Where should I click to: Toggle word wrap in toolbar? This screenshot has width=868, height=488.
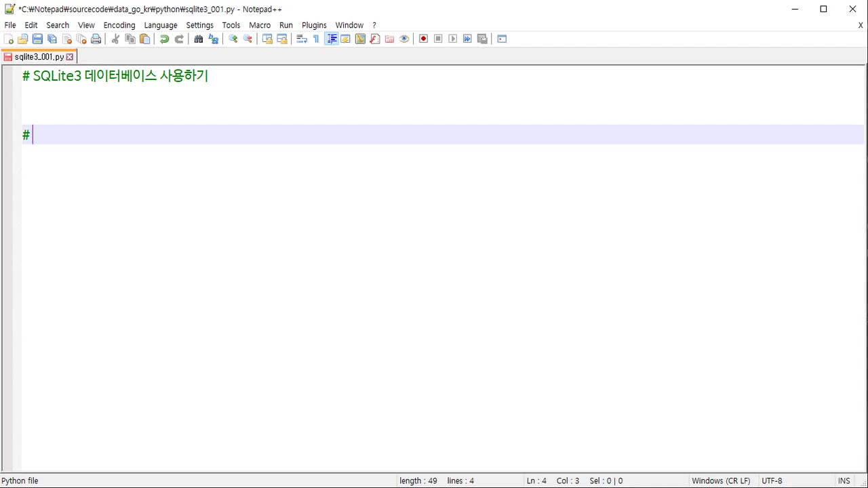pyautogui.click(x=302, y=39)
